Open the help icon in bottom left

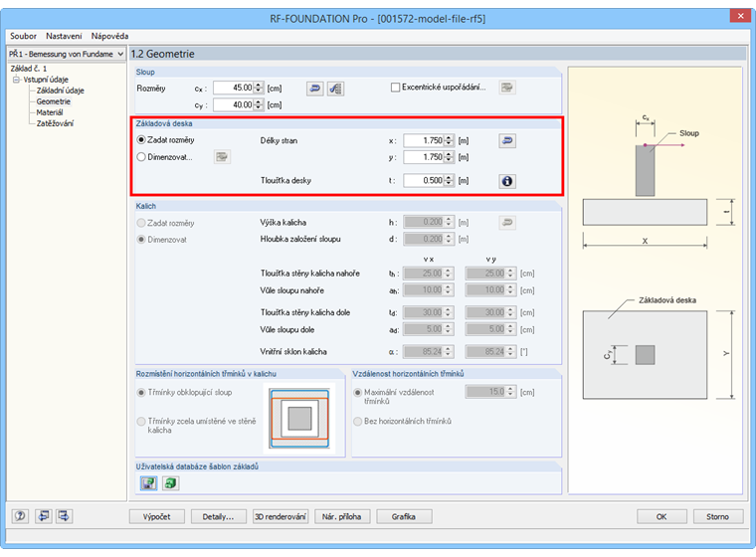click(20, 516)
